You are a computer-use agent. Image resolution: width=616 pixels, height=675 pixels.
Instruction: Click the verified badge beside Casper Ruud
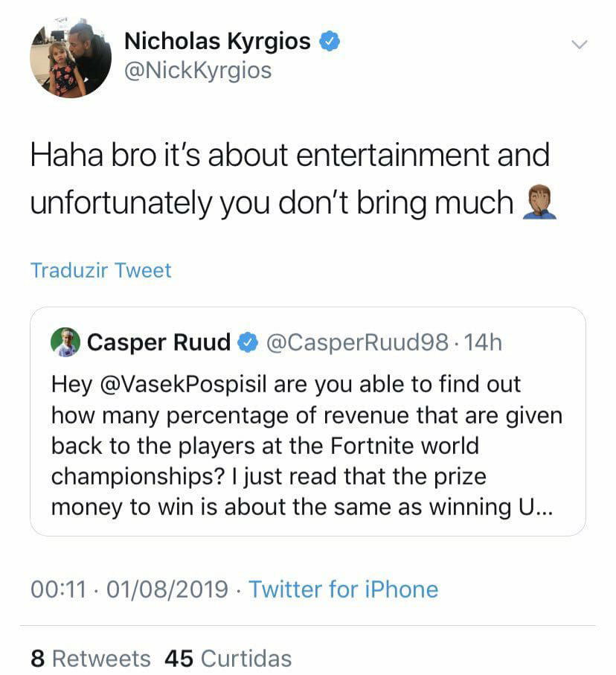coord(248,343)
